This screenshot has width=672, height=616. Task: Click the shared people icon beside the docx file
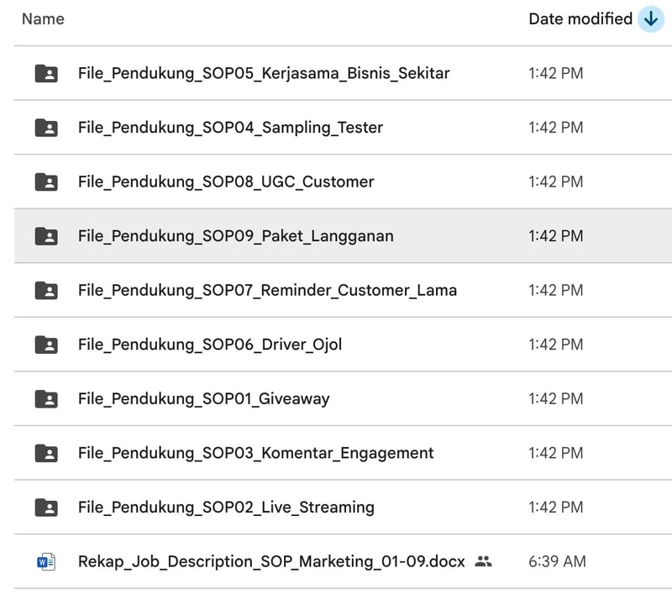483,561
